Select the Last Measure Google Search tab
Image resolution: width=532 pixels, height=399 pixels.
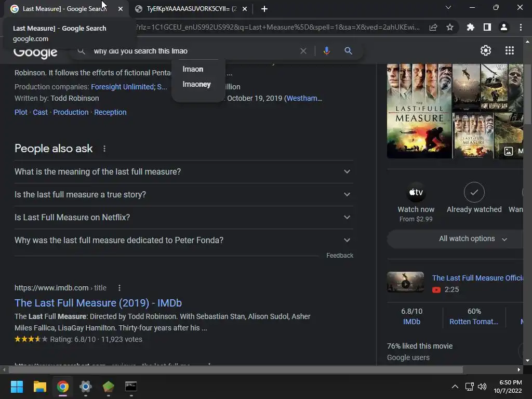(64, 9)
